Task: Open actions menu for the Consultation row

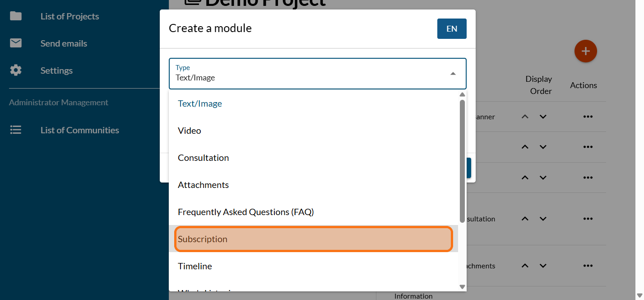Action: click(587, 219)
